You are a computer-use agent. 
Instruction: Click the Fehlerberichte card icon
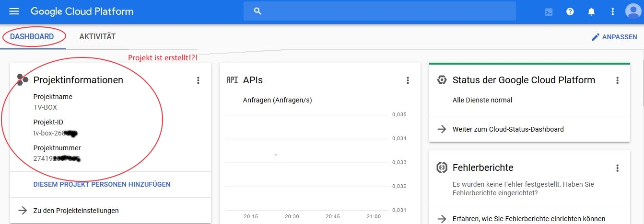pyautogui.click(x=442, y=168)
